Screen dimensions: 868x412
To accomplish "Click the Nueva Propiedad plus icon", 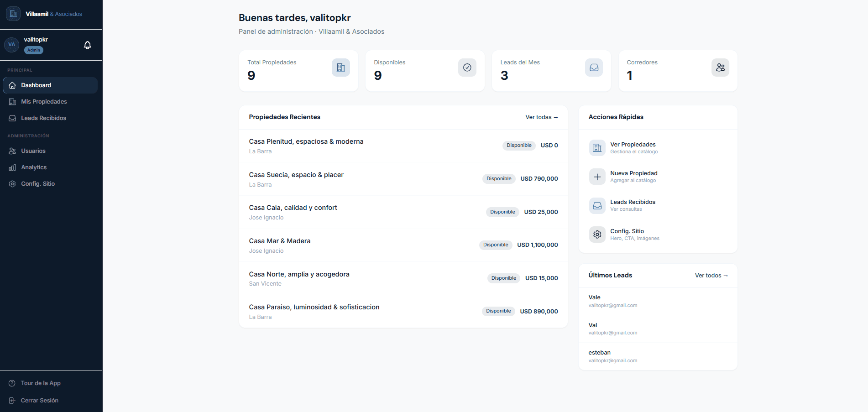I will coord(597,177).
